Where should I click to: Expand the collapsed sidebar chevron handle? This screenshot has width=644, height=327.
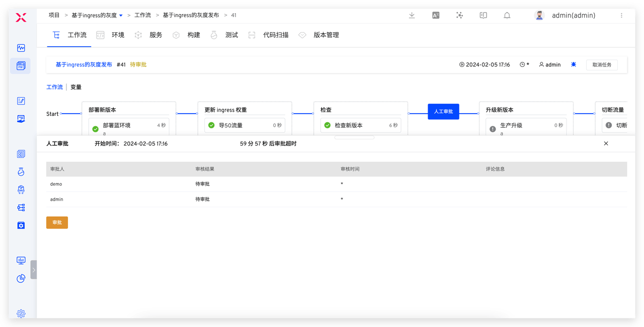point(34,270)
